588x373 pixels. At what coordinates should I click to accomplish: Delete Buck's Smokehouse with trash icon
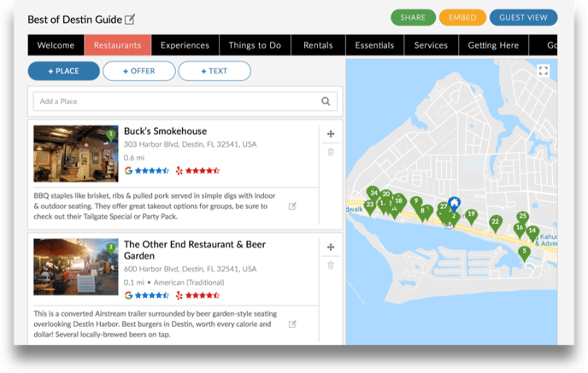point(331,152)
